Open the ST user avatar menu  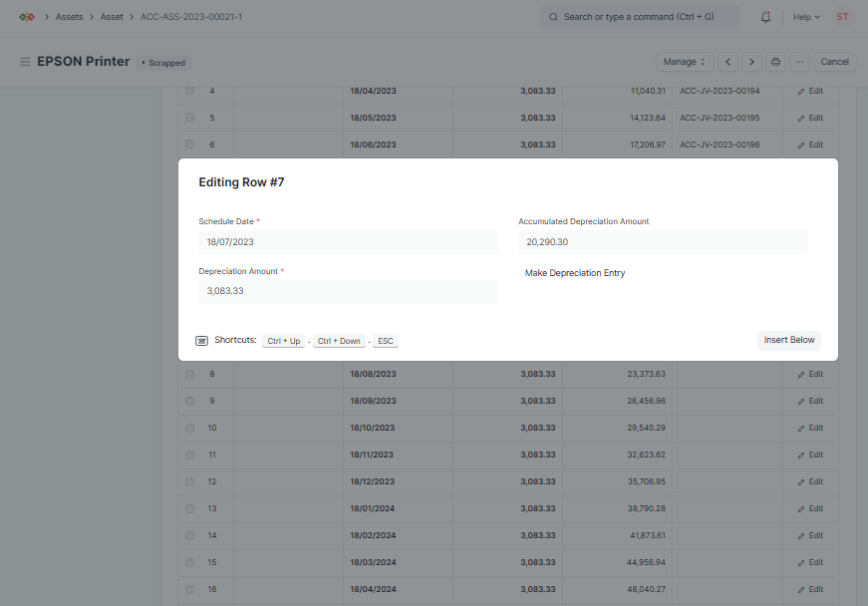pos(842,17)
